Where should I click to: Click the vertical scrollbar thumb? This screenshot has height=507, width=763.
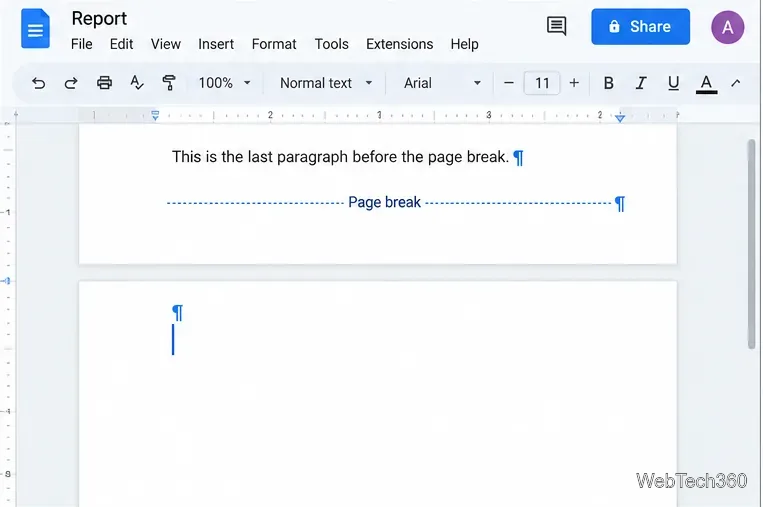point(751,244)
